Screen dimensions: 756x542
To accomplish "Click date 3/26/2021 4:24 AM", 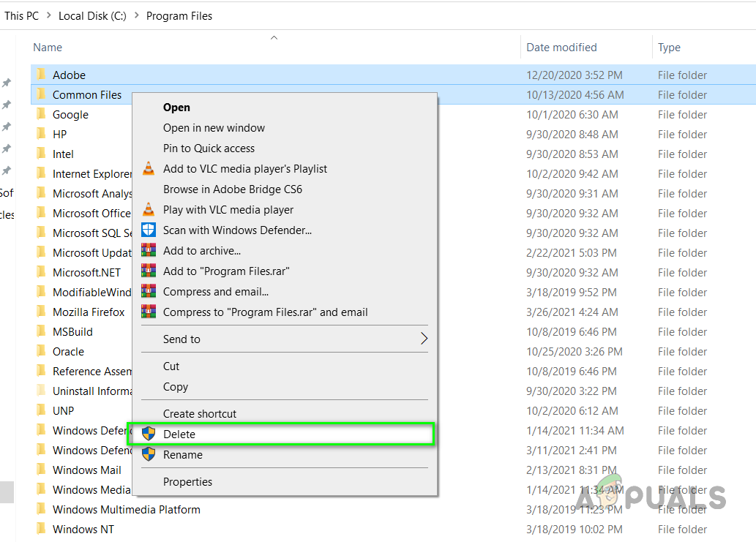I will (572, 312).
